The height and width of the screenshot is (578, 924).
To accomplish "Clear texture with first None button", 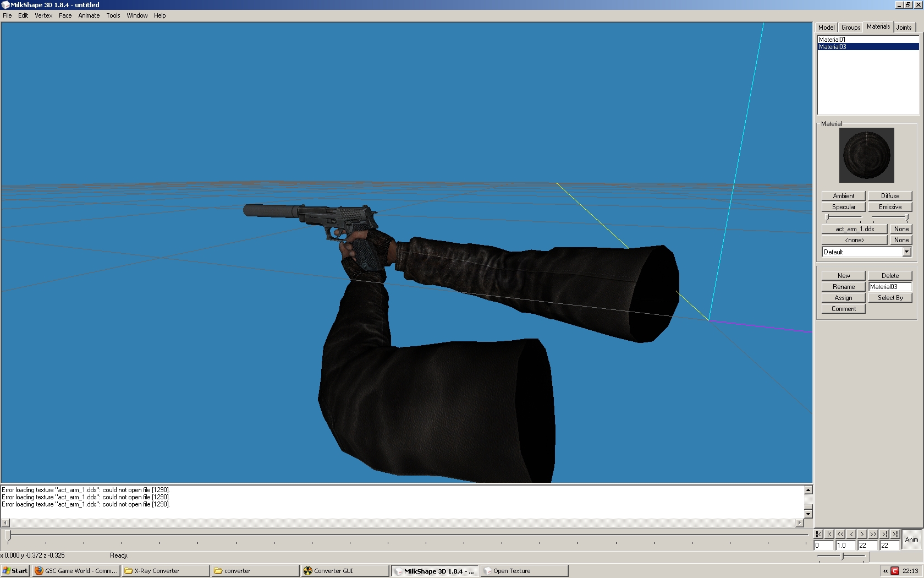I will [901, 229].
